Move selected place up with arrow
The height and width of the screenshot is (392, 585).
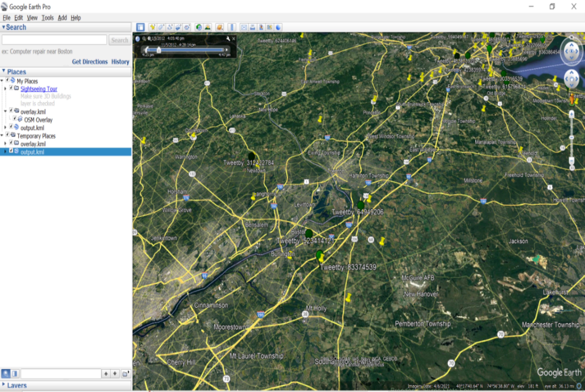coord(106,373)
